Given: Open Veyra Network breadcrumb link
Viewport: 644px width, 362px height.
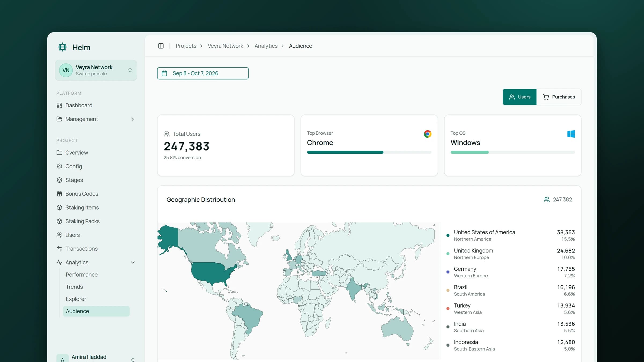Looking at the screenshot, I should (225, 46).
